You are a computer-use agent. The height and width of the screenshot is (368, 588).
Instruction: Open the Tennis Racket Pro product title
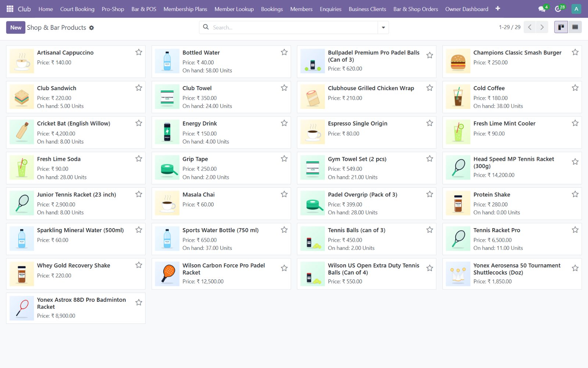tap(496, 230)
